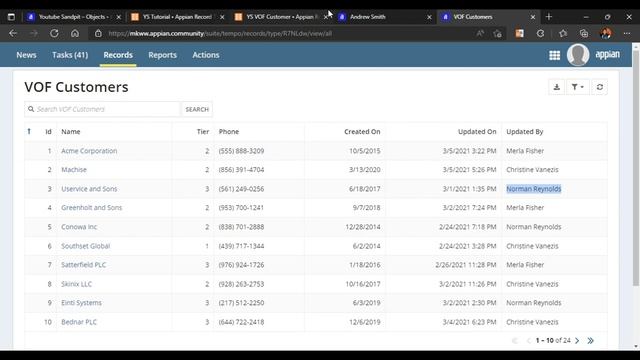Reload the page with the refresh icon
Viewport: 640px width, 360px height.
coord(54,33)
